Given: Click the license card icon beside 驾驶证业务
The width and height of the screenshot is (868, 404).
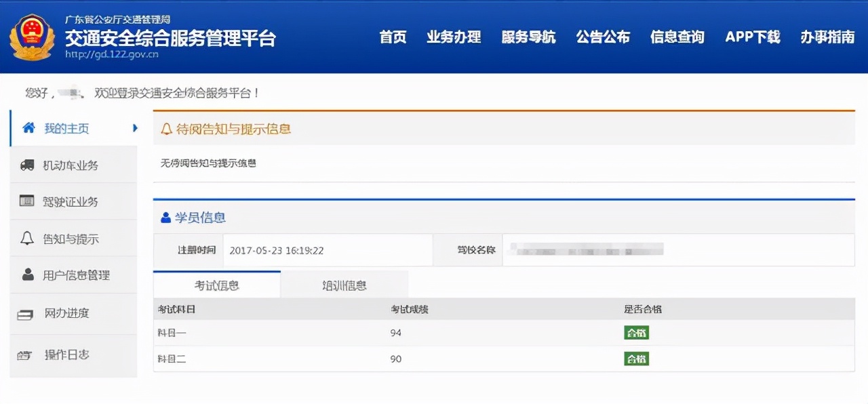Looking at the screenshot, I should (x=26, y=201).
